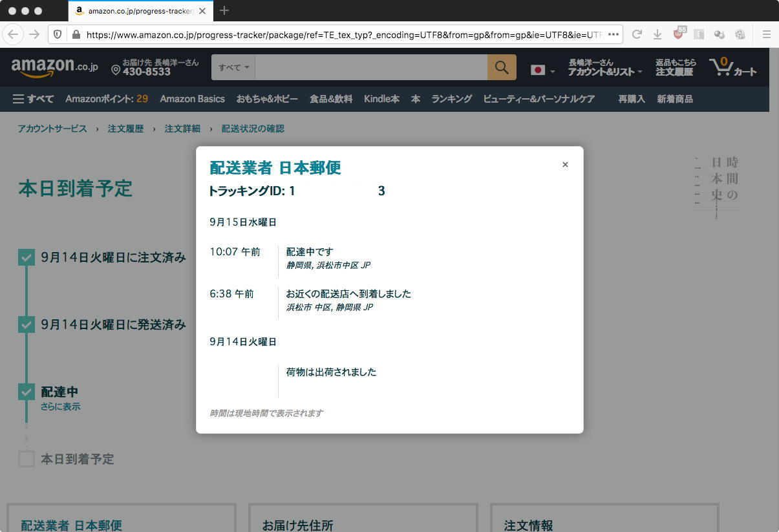
Task: Open 新着商品 in navigation bar
Action: pyautogui.click(x=675, y=99)
